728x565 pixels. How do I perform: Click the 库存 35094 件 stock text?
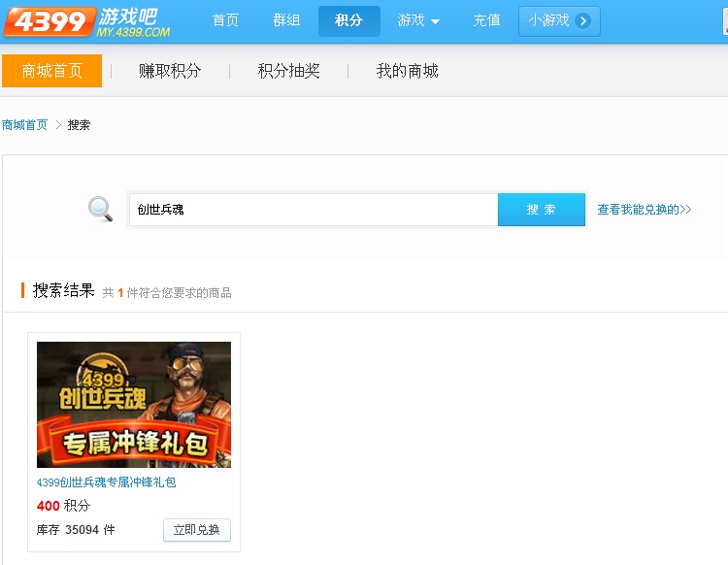tap(76, 530)
